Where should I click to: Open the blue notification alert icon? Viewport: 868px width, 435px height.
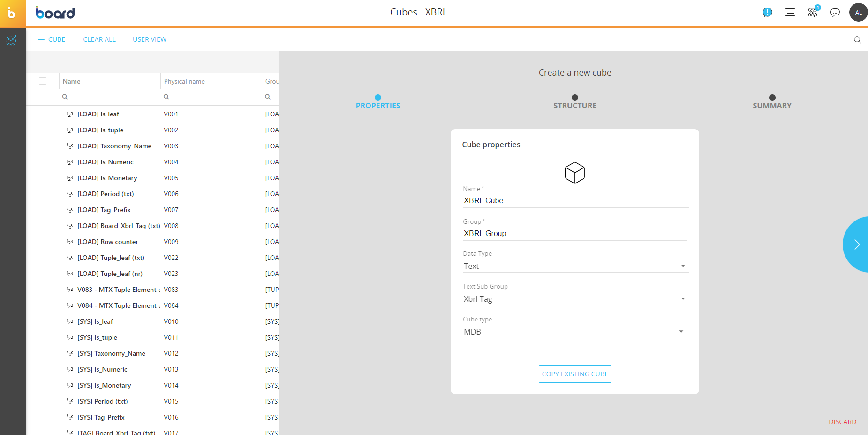click(767, 13)
